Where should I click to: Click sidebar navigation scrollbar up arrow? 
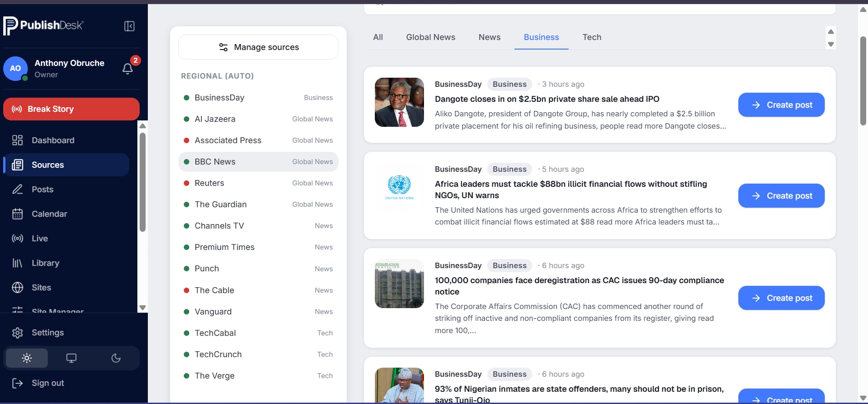coord(142,126)
